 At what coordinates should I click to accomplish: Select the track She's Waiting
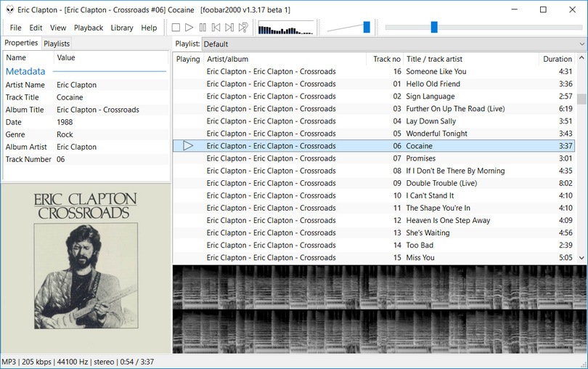tap(374, 232)
